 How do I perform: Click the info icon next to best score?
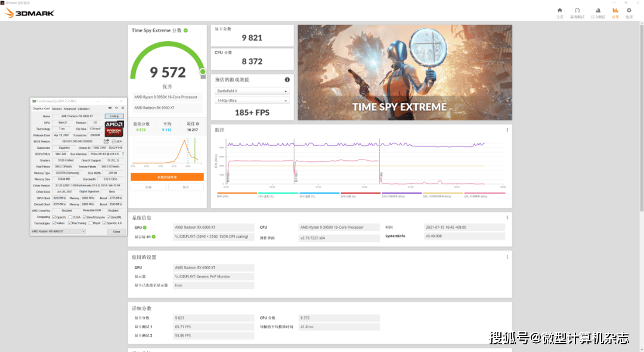click(197, 123)
